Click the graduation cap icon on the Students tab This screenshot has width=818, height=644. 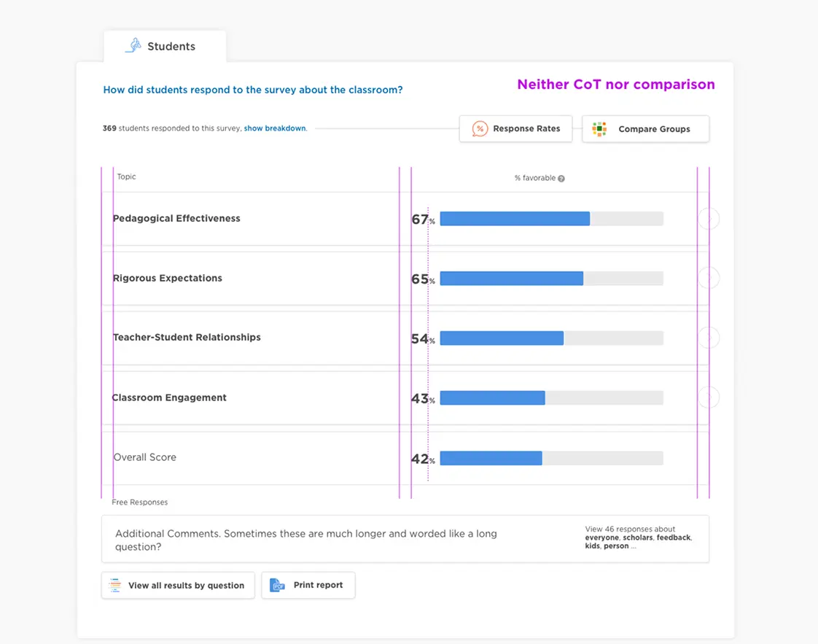pos(133,45)
